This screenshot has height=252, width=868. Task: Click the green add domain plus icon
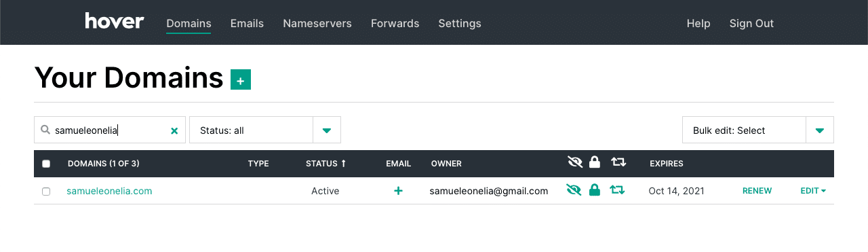(241, 79)
